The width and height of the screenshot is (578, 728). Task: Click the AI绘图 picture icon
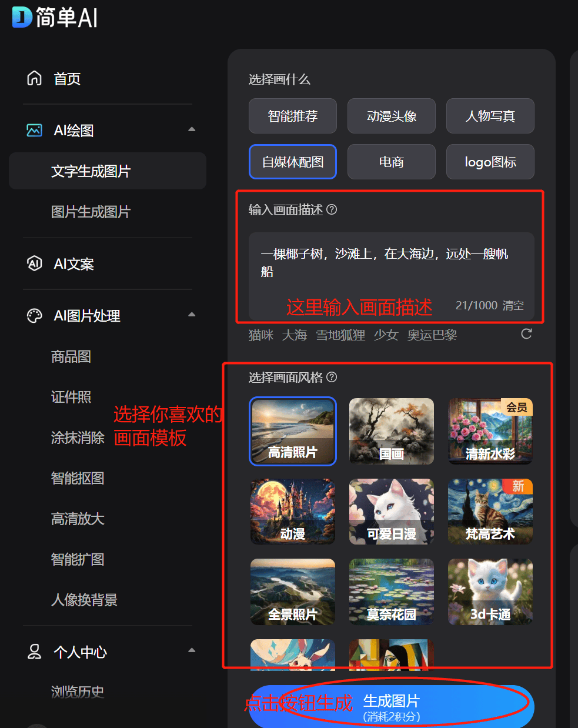35,130
